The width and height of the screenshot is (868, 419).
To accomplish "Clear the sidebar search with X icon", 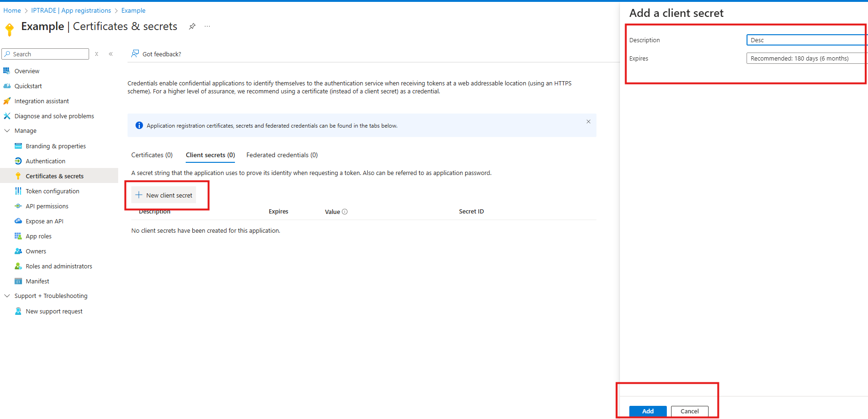I will (97, 54).
